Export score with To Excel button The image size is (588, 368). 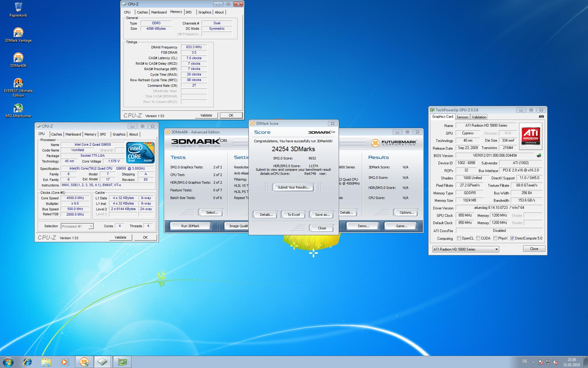coord(293,215)
